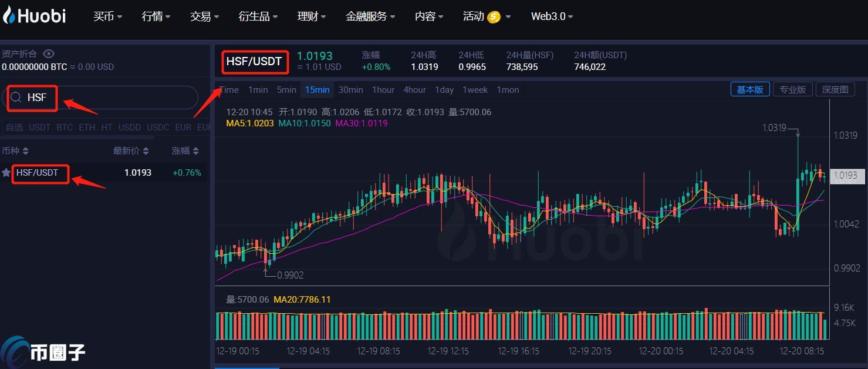Expand the 买币 dropdown menu
Viewport: 868px width, 369px height.
107,16
